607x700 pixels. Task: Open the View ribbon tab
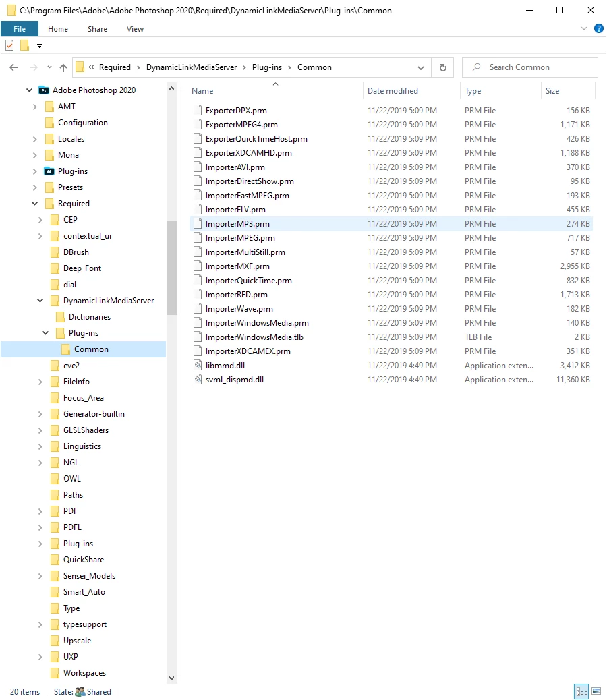pos(136,29)
